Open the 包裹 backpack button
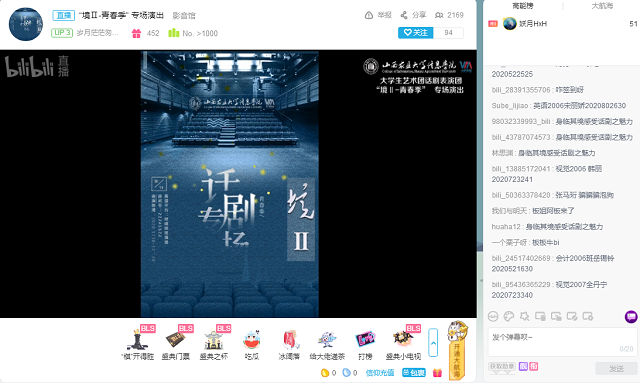This screenshot has width=640, height=383. tap(414, 372)
